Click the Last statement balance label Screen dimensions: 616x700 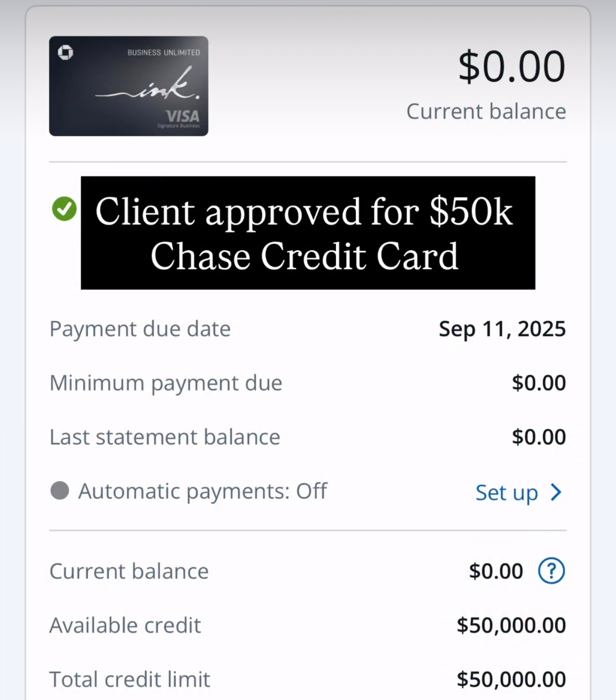pyautogui.click(x=165, y=437)
